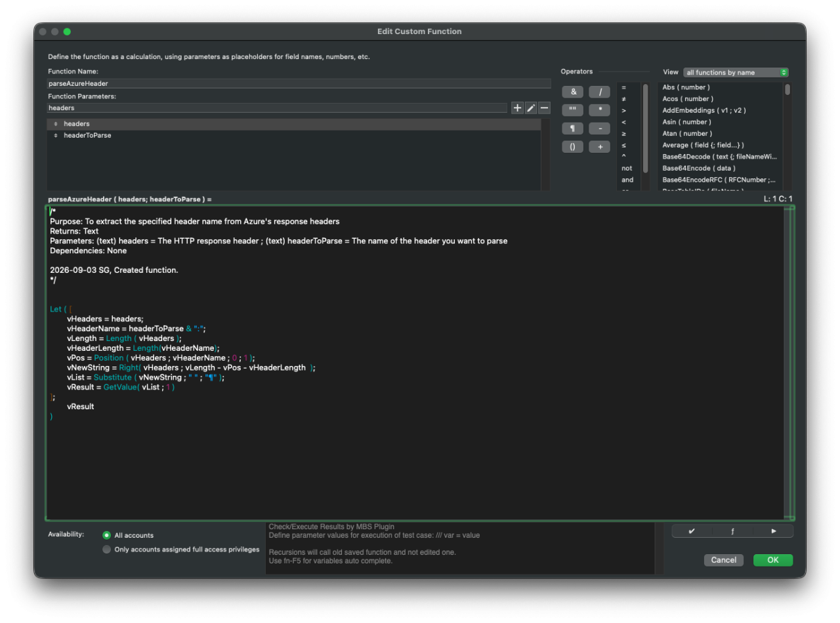Choose the greater-than-or-equal operator
Image resolution: width=840 pixels, height=623 pixels.
pos(624,134)
